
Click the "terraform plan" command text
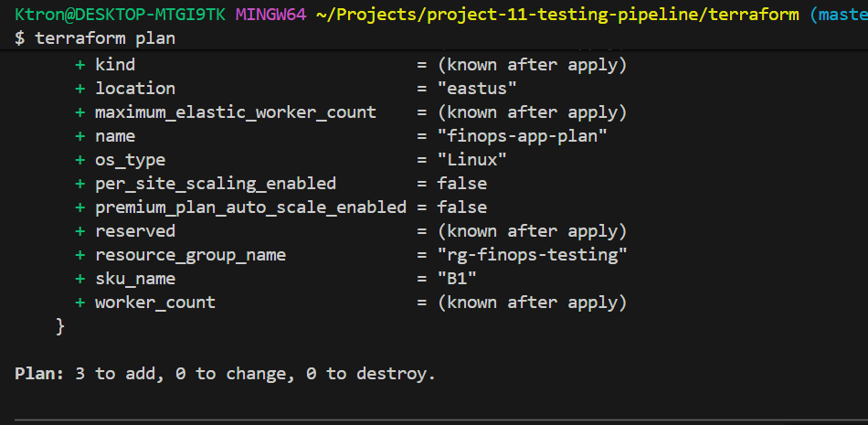pyautogui.click(x=105, y=38)
